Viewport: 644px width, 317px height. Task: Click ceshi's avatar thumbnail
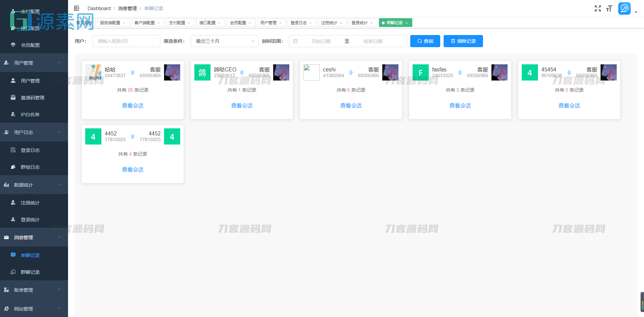point(311,72)
